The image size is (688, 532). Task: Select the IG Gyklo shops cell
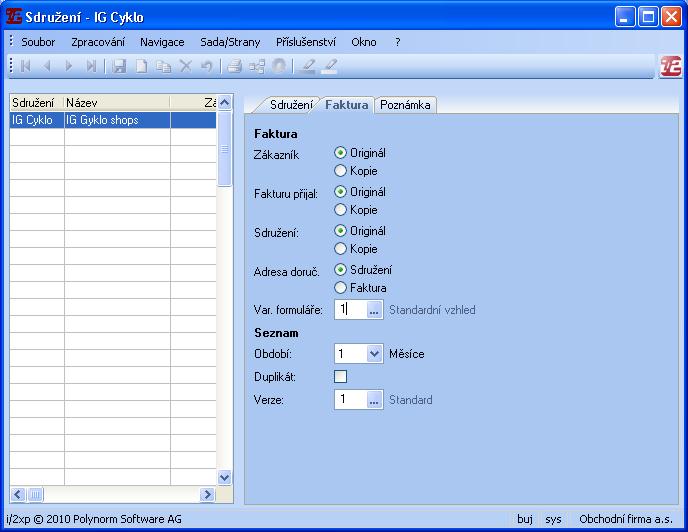click(x=117, y=120)
